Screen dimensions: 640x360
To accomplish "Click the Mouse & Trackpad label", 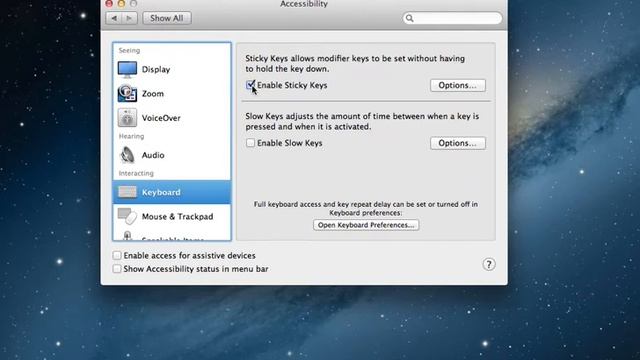I will (x=178, y=216).
